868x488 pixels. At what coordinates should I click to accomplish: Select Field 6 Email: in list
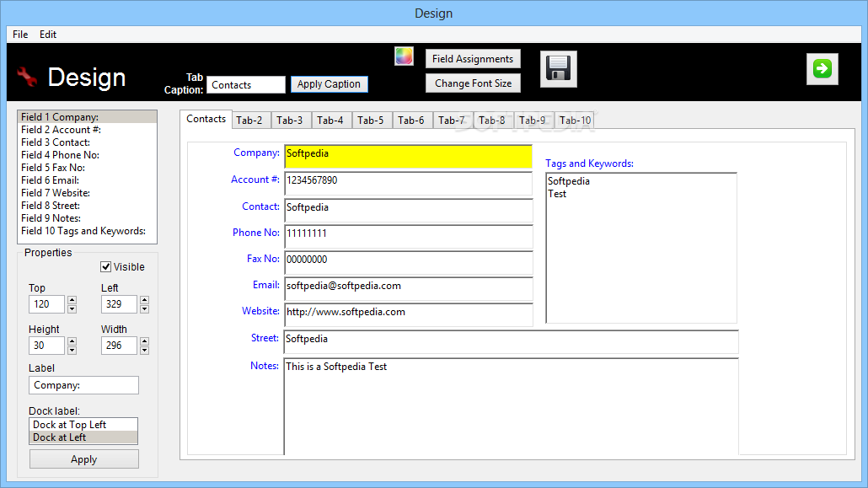coord(88,180)
